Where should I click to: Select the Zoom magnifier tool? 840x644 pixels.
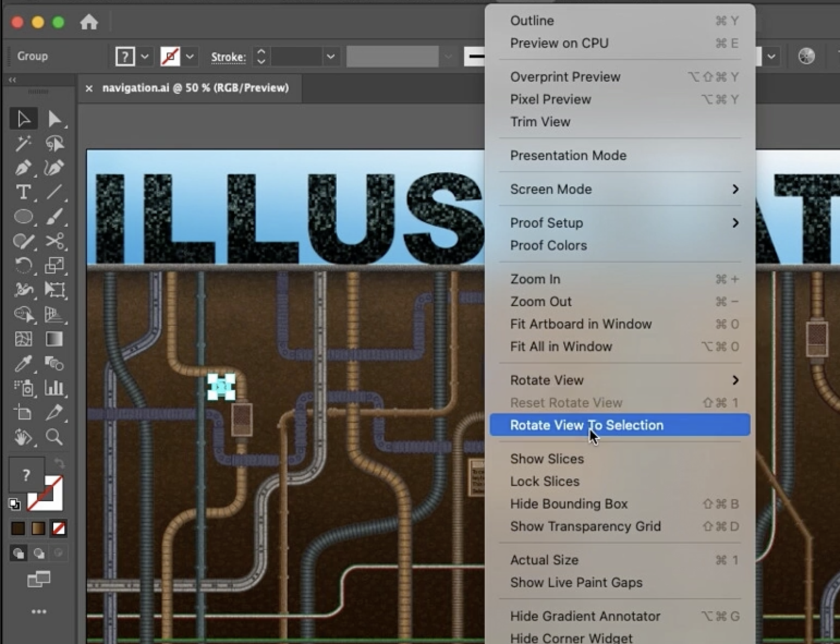[54, 437]
